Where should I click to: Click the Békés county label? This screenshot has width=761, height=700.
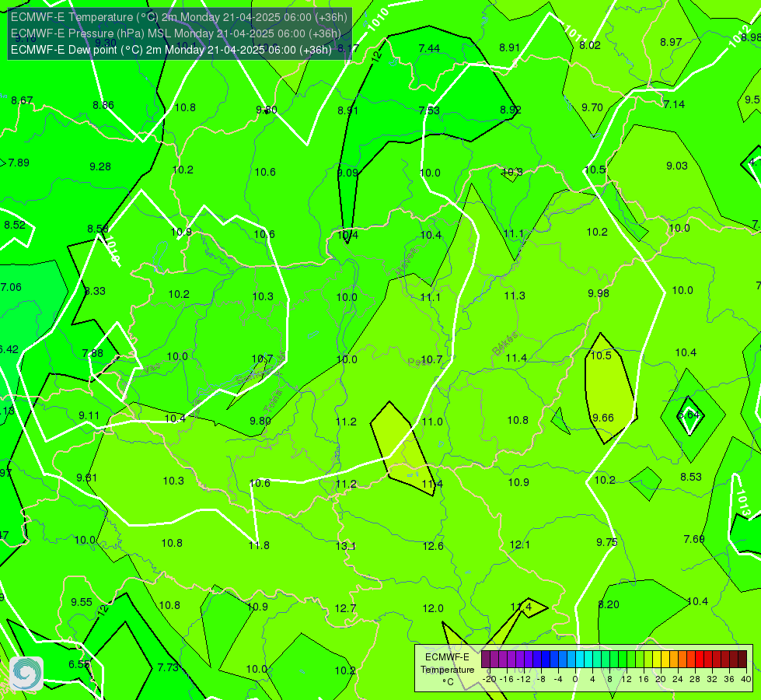pos(504,344)
